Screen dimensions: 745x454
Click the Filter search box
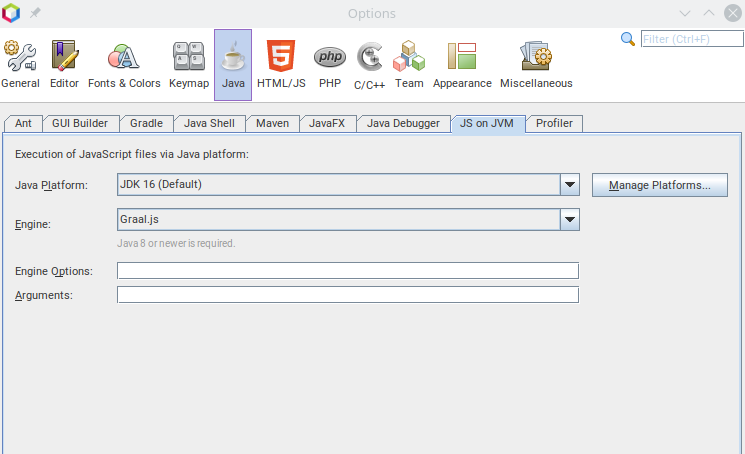click(689, 39)
